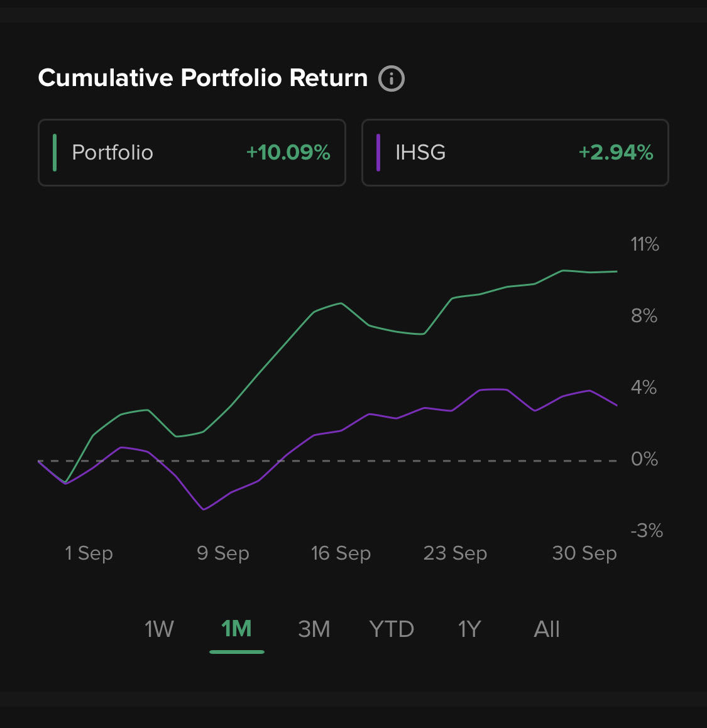
Task: Tap the 30 Sep date label
Action: [584, 553]
